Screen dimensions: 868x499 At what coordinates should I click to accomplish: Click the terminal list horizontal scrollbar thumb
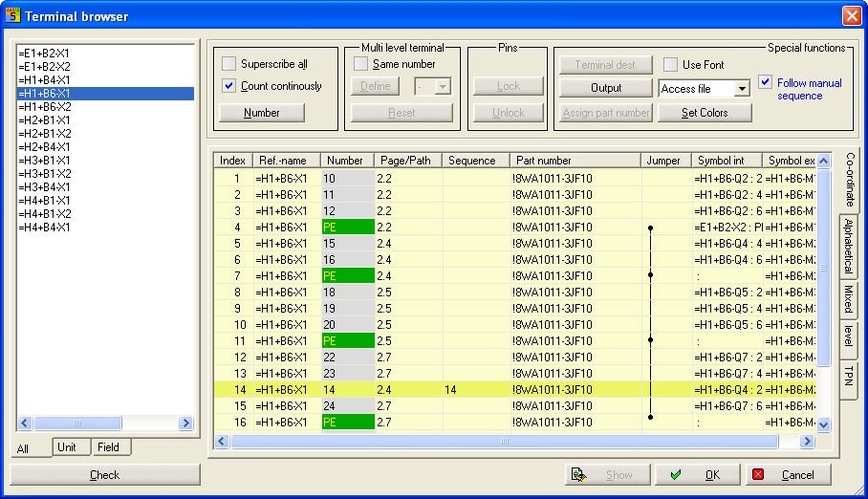tap(77, 423)
